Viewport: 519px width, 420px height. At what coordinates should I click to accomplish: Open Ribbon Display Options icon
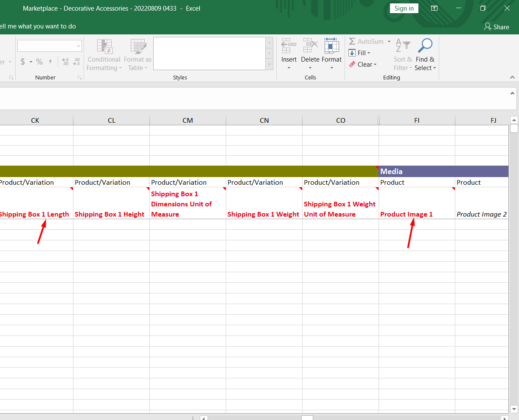(435, 8)
